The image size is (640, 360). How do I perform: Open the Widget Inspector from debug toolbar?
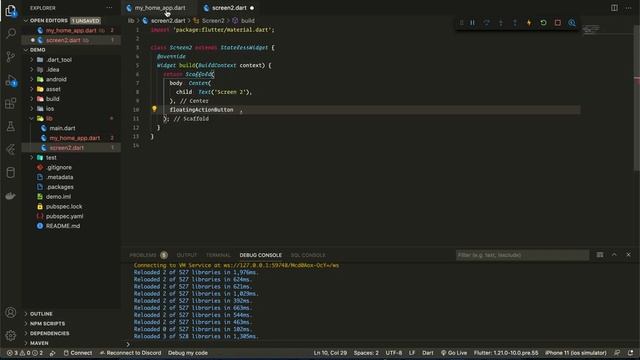pos(572,23)
